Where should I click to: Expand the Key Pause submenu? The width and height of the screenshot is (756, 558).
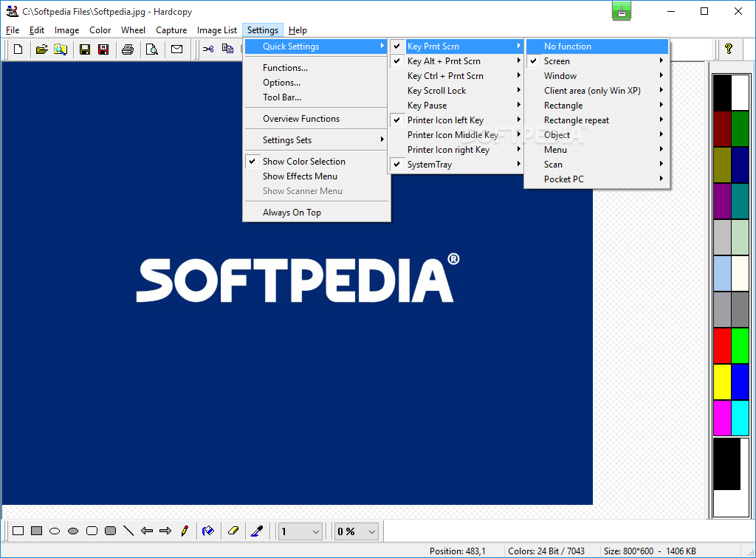click(x=456, y=106)
